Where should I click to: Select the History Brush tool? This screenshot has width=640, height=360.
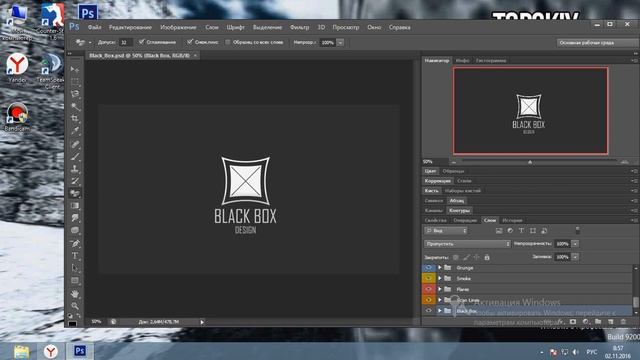point(75,181)
